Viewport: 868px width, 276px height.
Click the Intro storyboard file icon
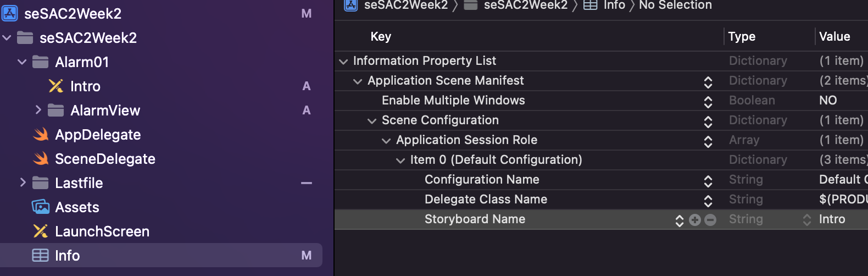tap(55, 86)
